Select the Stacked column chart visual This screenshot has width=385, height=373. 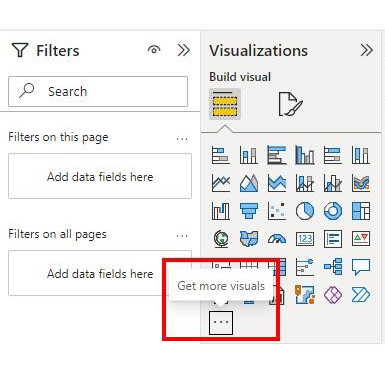click(248, 155)
